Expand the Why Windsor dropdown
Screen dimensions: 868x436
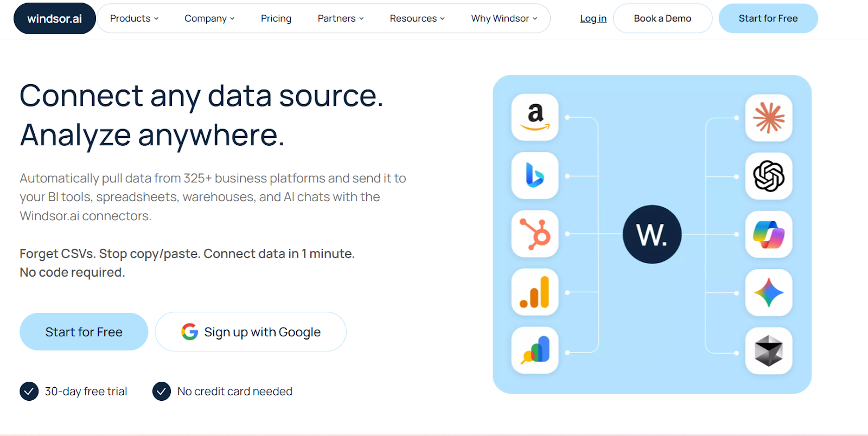[504, 18]
